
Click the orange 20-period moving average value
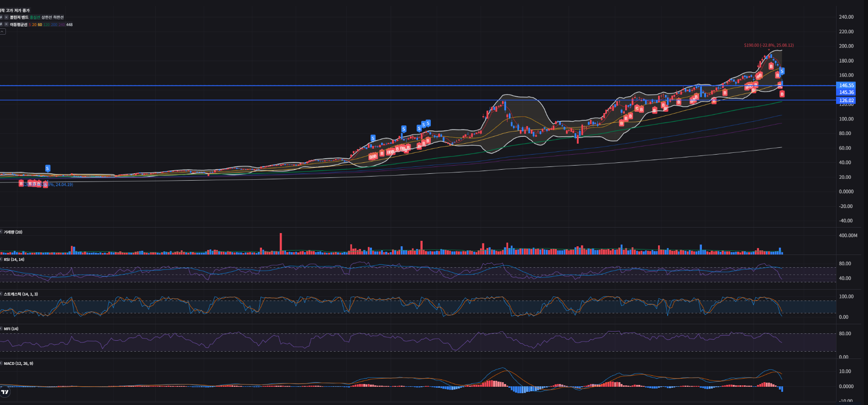[34, 25]
